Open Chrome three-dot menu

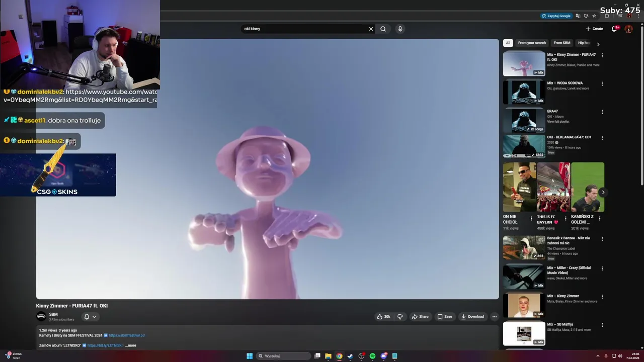click(x=638, y=16)
